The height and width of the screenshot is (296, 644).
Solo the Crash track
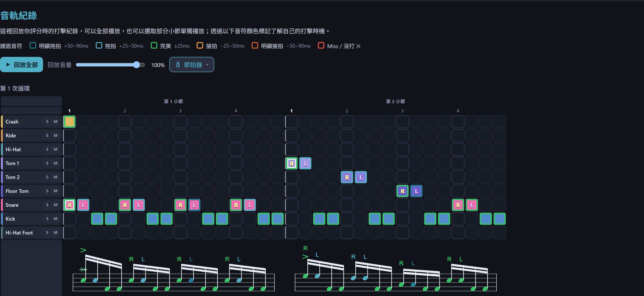pos(47,122)
